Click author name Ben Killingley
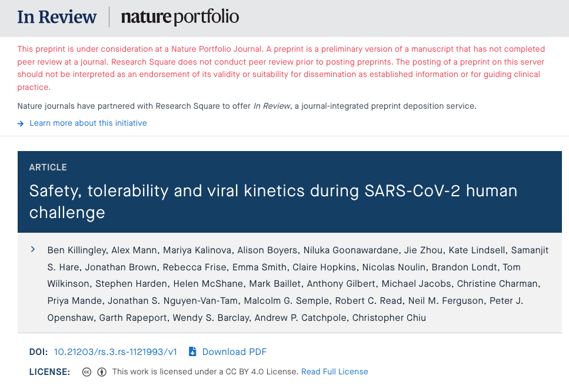Screen dimensions: 569x392 (76, 250)
